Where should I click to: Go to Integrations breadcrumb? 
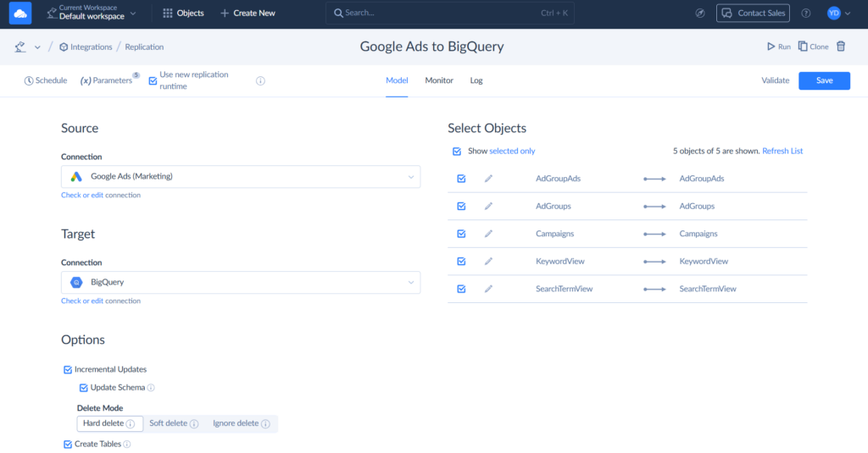(x=86, y=47)
